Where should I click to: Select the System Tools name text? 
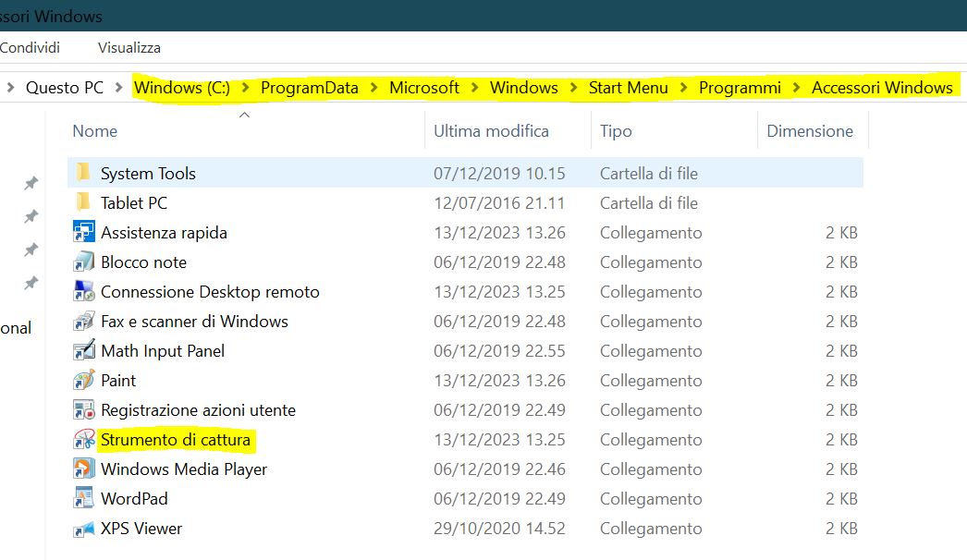pyautogui.click(x=148, y=174)
